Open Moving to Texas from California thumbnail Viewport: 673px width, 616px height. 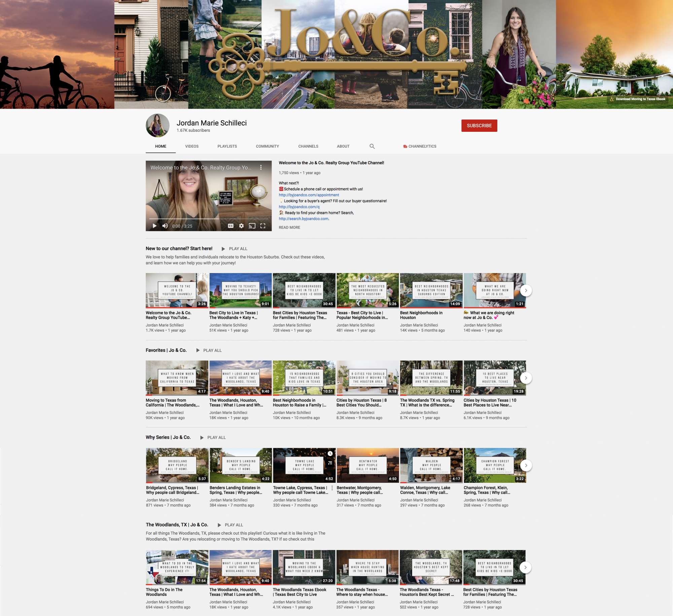click(x=177, y=378)
